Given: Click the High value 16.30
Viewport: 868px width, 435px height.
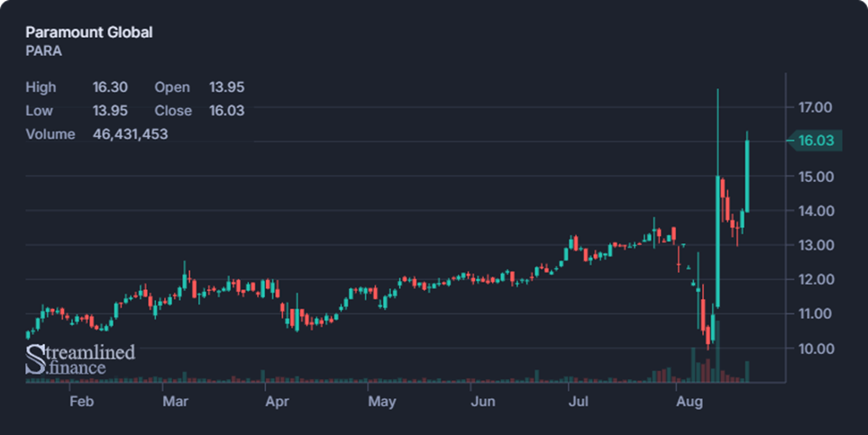Looking at the screenshot, I should point(110,86).
